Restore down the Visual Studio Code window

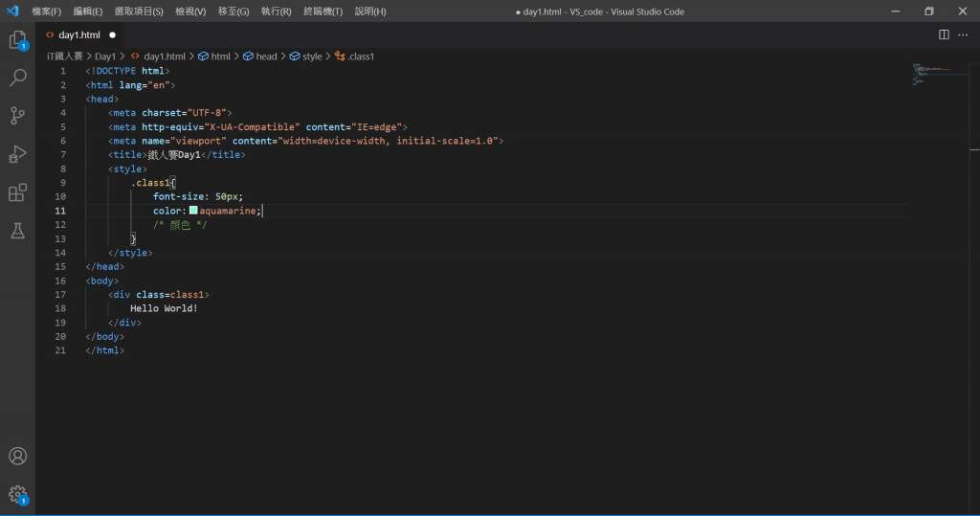point(929,11)
